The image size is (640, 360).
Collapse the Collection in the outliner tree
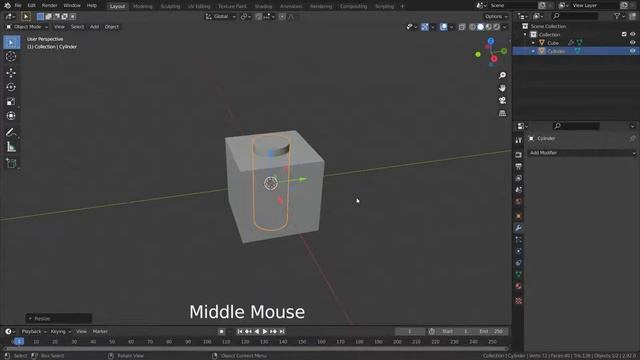(x=525, y=35)
